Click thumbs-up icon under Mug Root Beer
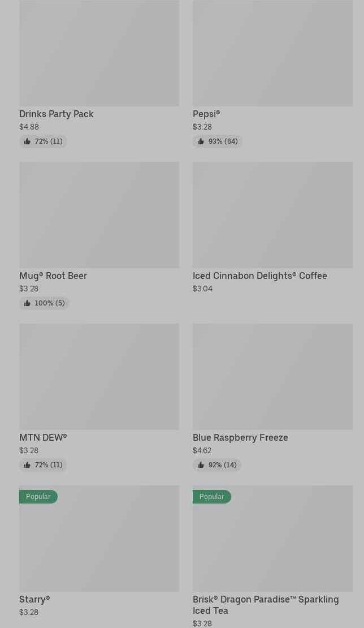 pos(27,303)
